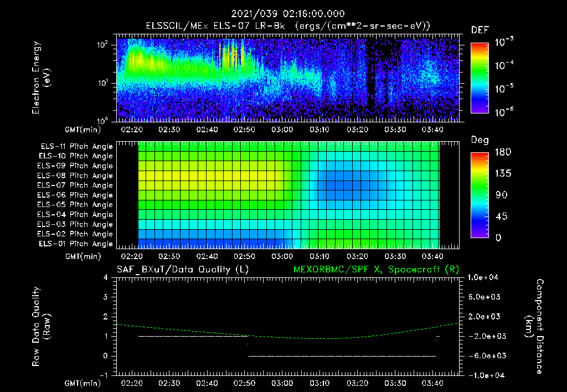Click the GMT(min) label under pitch angle plot
567x392 pixels.
tap(83, 256)
